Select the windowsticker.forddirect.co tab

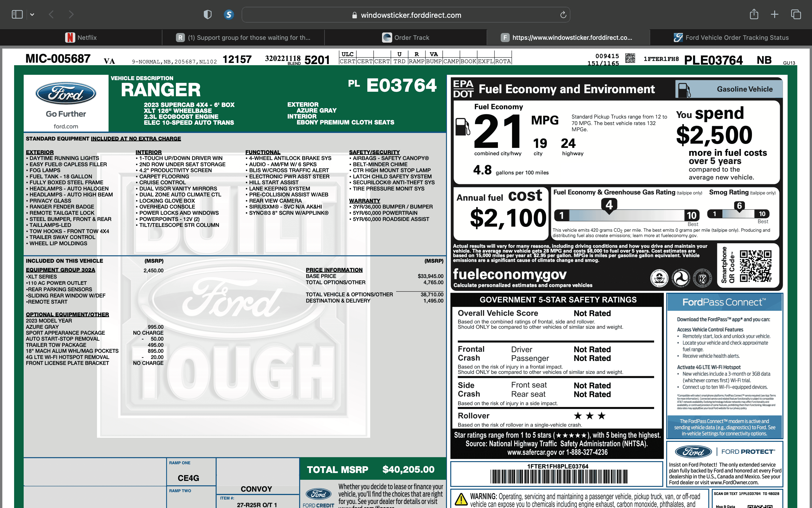tap(568, 37)
